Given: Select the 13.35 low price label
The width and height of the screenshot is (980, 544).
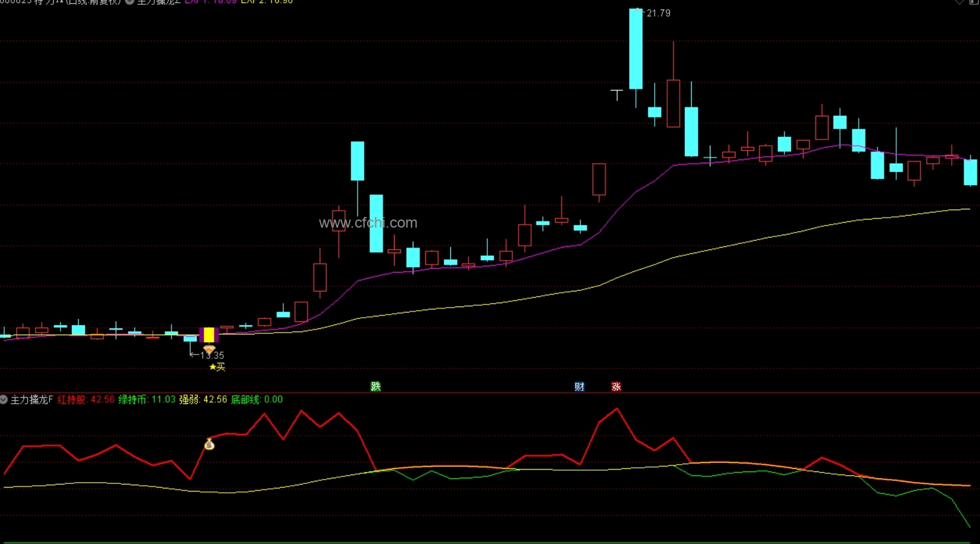Looking at the screenshot, I should 212,355.
